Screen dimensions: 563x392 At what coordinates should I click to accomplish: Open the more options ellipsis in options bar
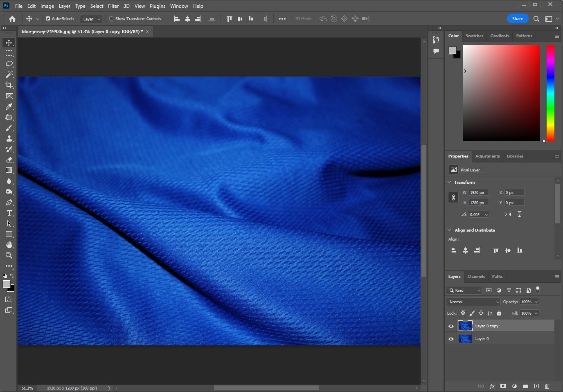282,19
